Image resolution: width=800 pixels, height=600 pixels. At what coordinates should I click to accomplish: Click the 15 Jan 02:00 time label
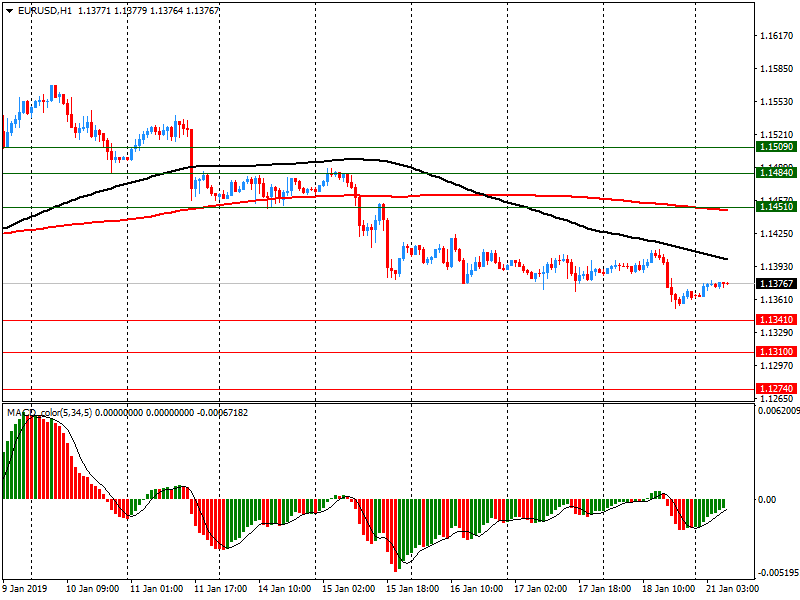[348, 589]
